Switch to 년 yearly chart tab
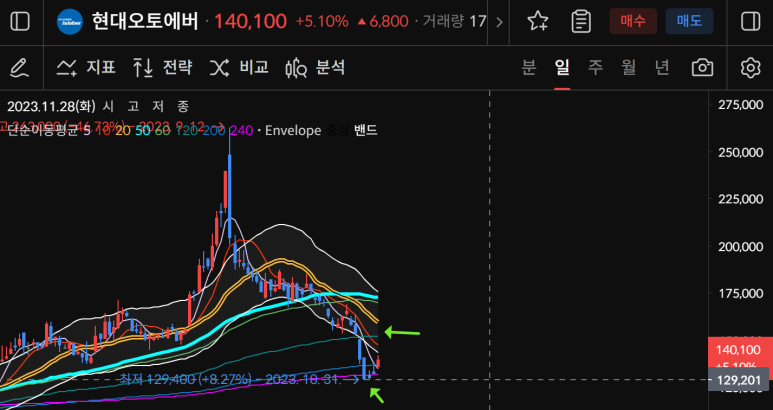The image size is (773, 410). coord(662,68)
